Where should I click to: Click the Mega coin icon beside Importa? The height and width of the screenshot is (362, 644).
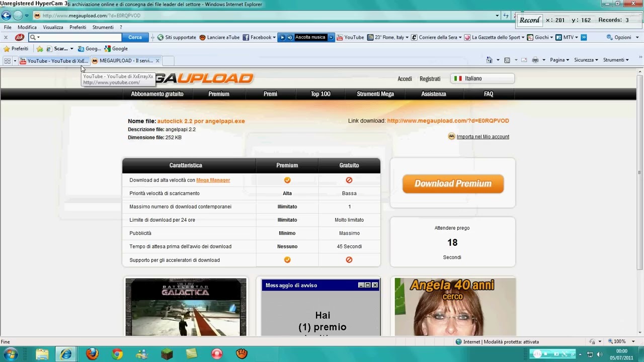(451, 136)
